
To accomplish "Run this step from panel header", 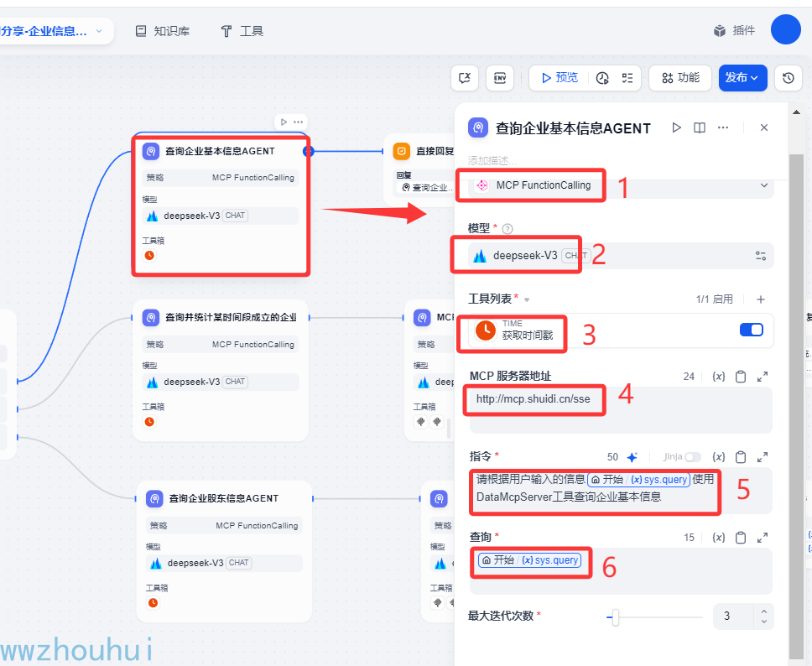I will [676, 127].
